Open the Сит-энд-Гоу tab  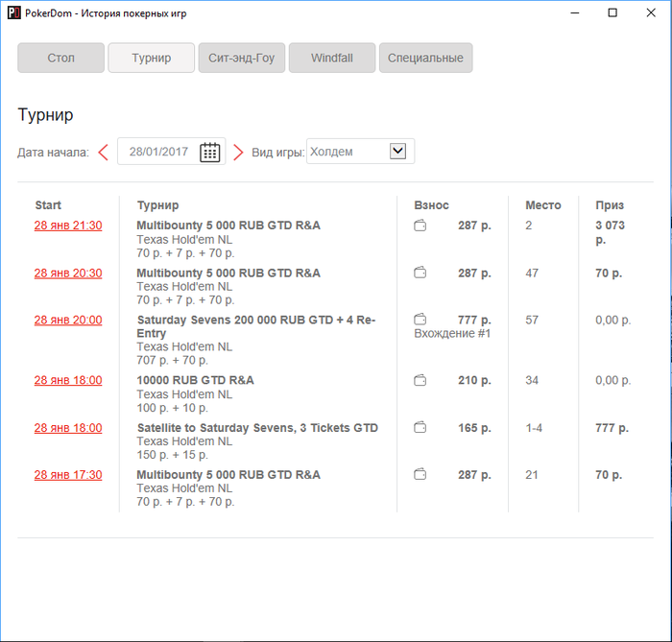coord(242,58)
